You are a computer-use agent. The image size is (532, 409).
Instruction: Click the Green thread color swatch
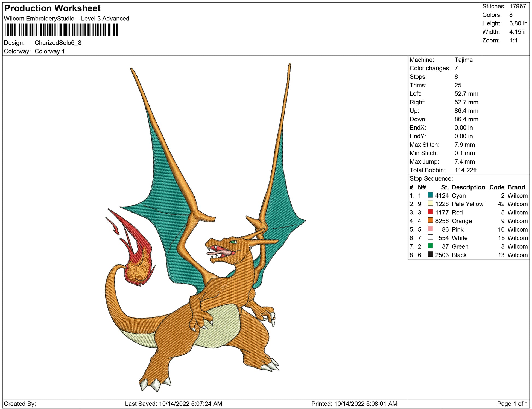(430, 246)
